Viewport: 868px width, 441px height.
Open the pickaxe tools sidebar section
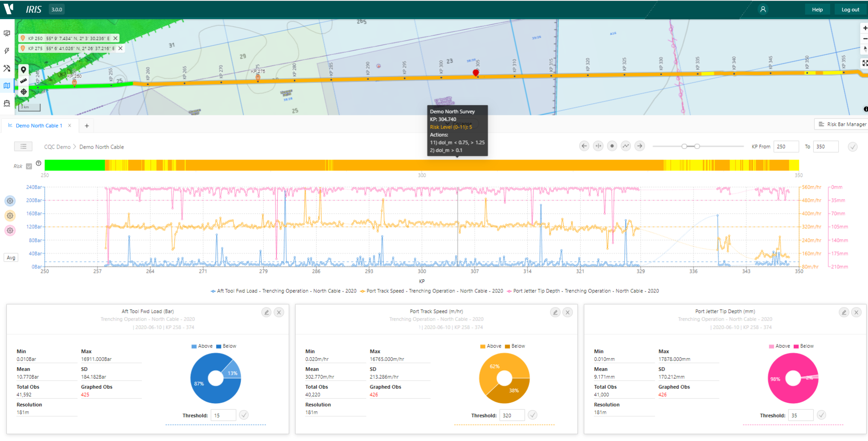point(7,68)
